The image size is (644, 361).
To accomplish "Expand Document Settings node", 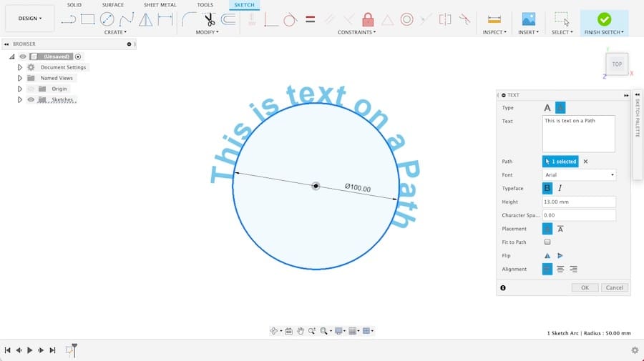I will point(20,67).
